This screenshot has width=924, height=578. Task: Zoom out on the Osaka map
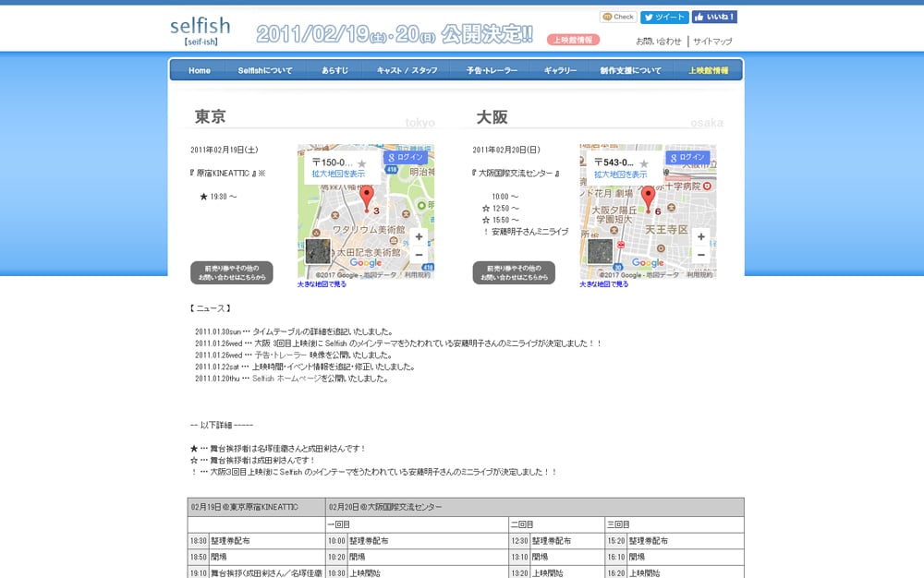[x=701, y=255]
